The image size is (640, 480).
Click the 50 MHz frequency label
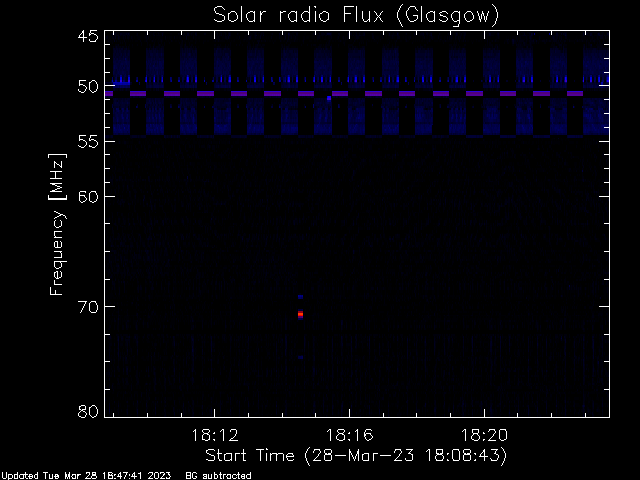coord(88,86)
